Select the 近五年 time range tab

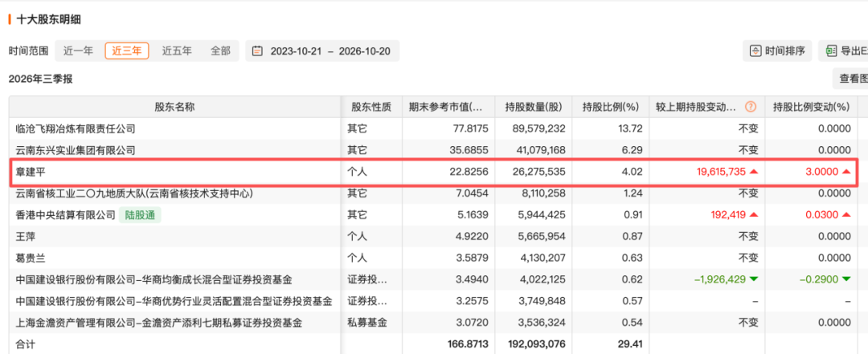177,51
